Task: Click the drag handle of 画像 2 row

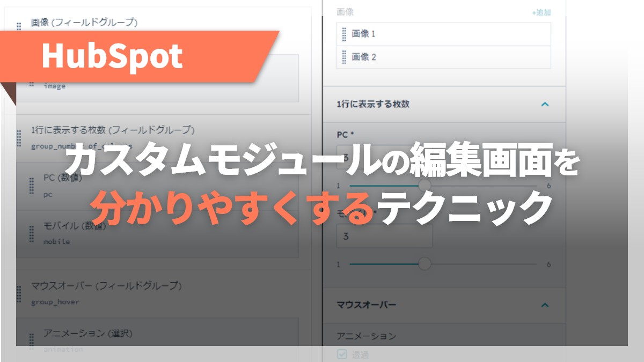Action: [x=344, y=57]
